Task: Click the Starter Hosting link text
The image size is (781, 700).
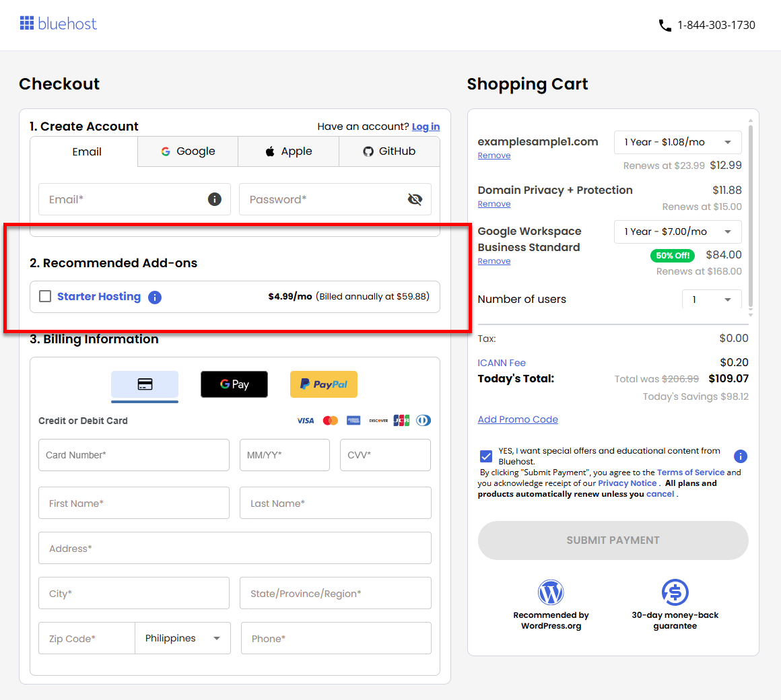Action: 99,297
